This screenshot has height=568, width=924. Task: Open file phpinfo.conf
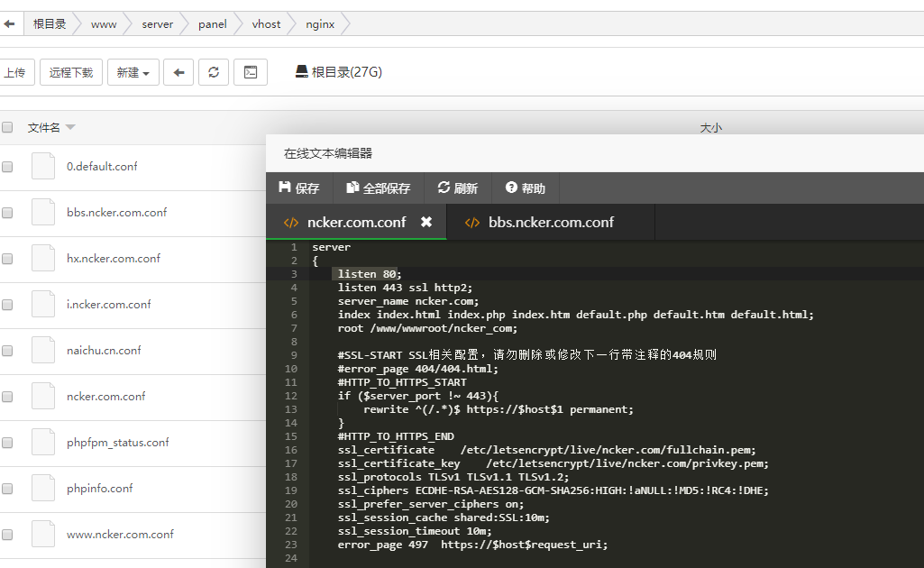tap(99, 488)
